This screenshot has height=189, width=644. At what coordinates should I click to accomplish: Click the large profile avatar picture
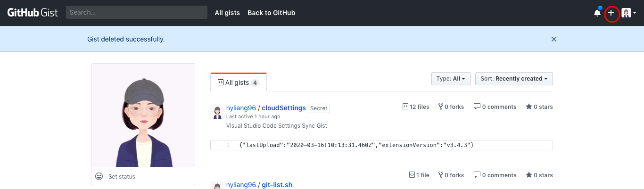point(143,115)
